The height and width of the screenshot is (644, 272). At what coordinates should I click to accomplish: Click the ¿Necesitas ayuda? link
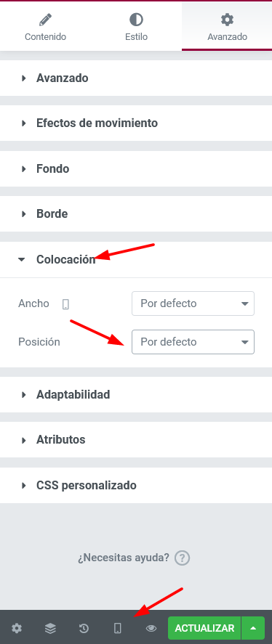[124, 558]
